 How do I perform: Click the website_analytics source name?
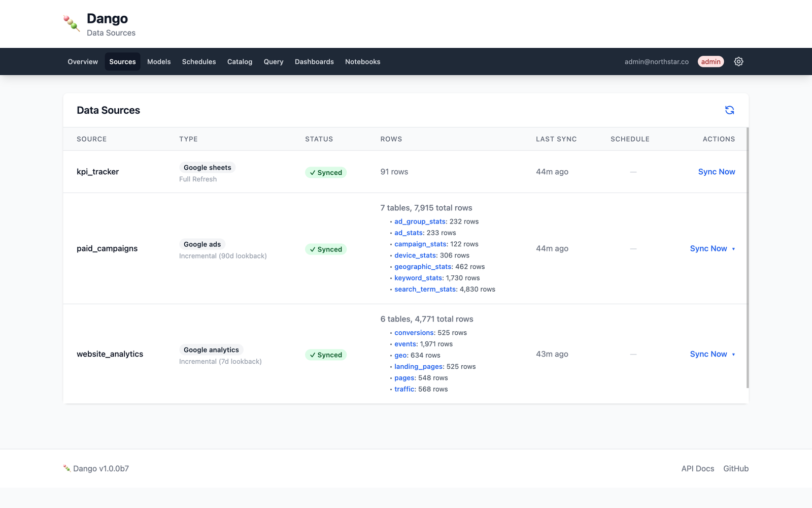click(x=110, y=354)
